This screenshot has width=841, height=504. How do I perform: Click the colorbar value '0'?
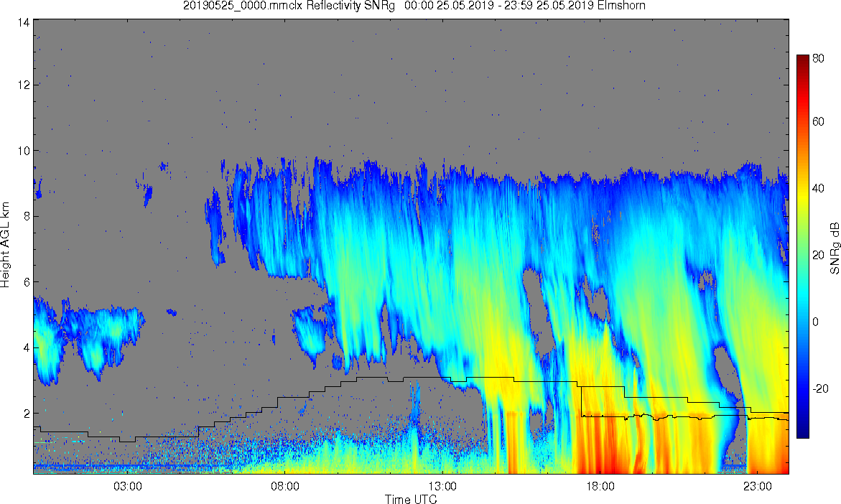pyautogui.click(x=815, y=322)
